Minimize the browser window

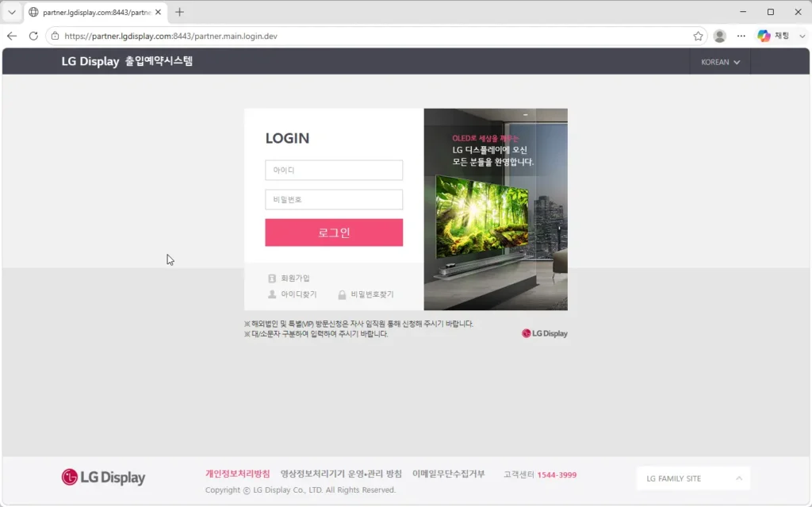[743, 12]
